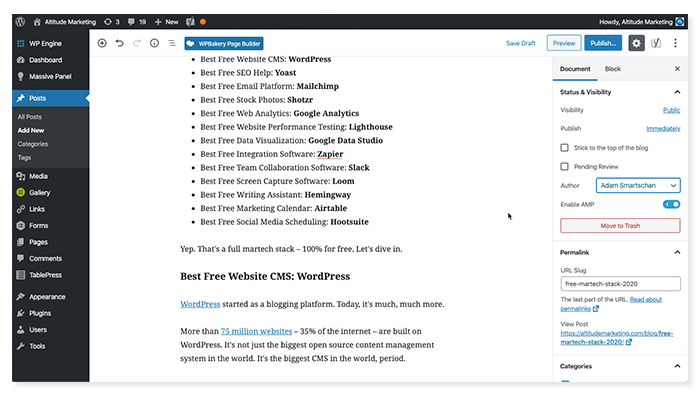Open Categories submenu under Posts
The height and width of the screenshot is (412, 700).
[33, 144]
